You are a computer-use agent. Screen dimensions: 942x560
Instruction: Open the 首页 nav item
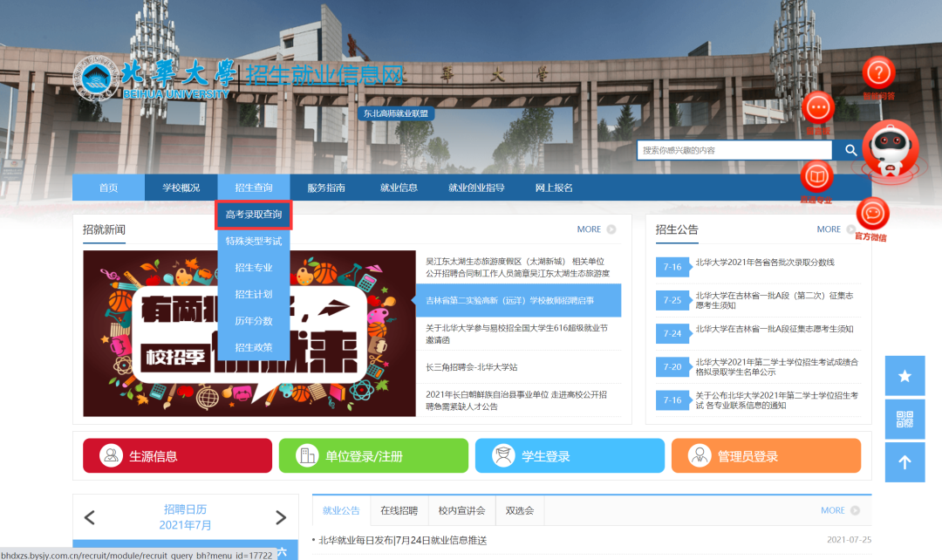[x=109, y=188]
